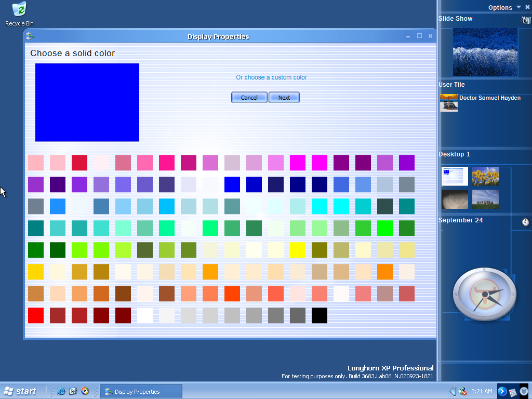Open the Outlook Express Quick Launch icon
This screenshot has width=532, height=399.
tap(73, 392)
